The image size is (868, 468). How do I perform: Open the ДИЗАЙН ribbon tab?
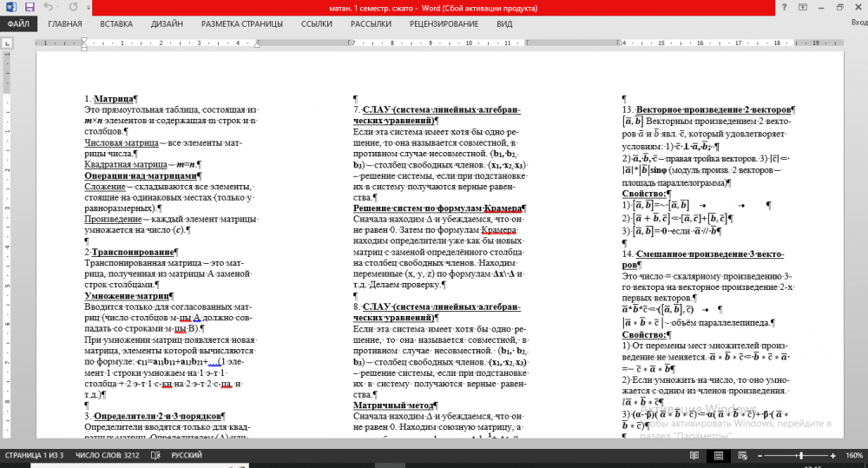[167, 23]
